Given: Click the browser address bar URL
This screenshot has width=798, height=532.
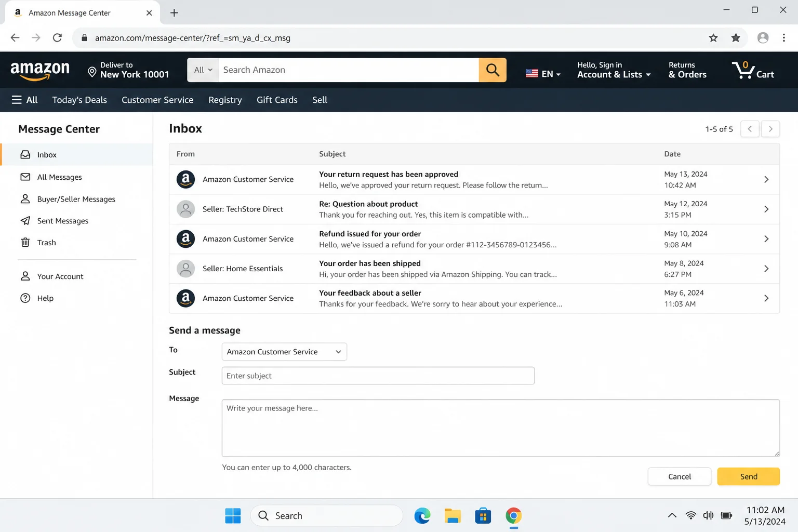Looking at the screenshot, I should point(193,38).
